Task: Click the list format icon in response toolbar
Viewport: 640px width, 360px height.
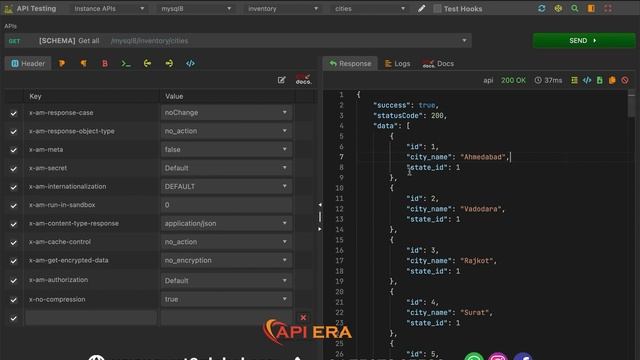Action: coord(574,80)
